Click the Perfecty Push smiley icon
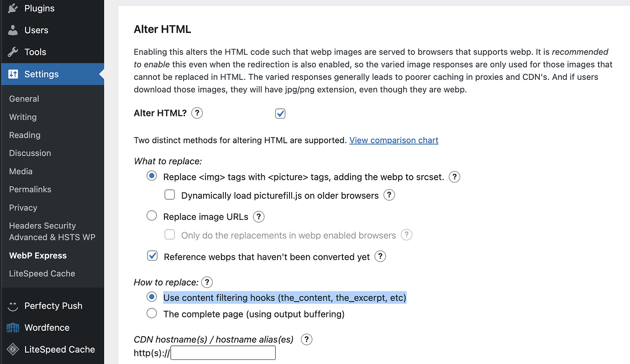630x364 pixels. (13, 306)
